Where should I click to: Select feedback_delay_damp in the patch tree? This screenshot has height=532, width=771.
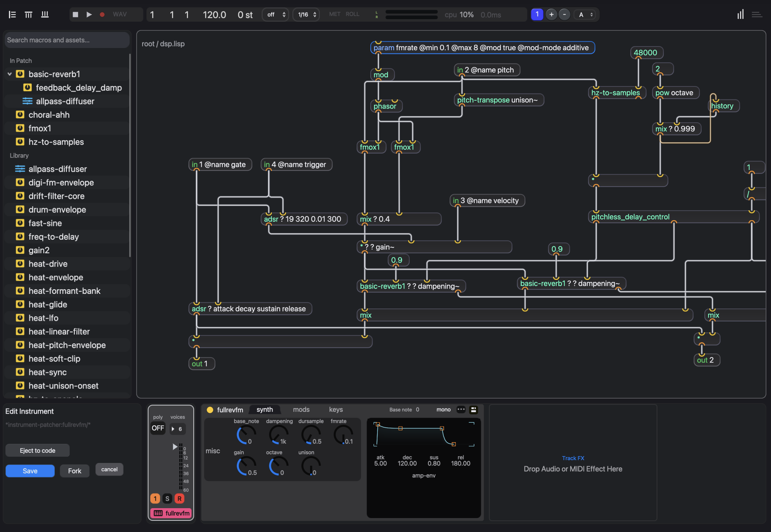pos(79,88)
